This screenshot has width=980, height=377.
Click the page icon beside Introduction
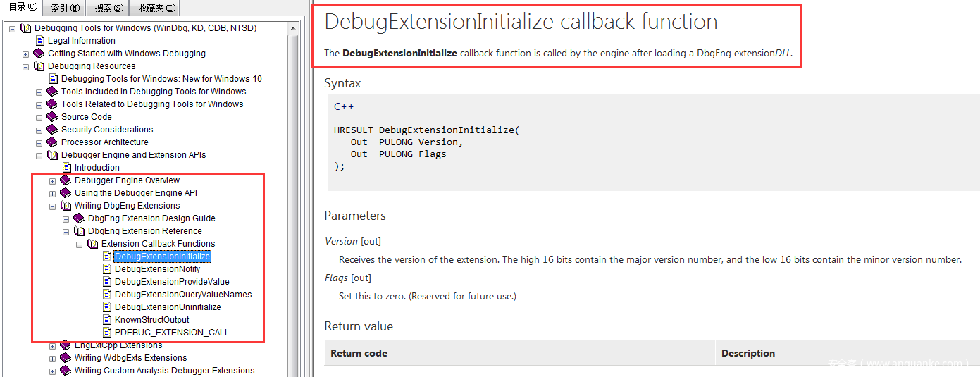point(66,168)
